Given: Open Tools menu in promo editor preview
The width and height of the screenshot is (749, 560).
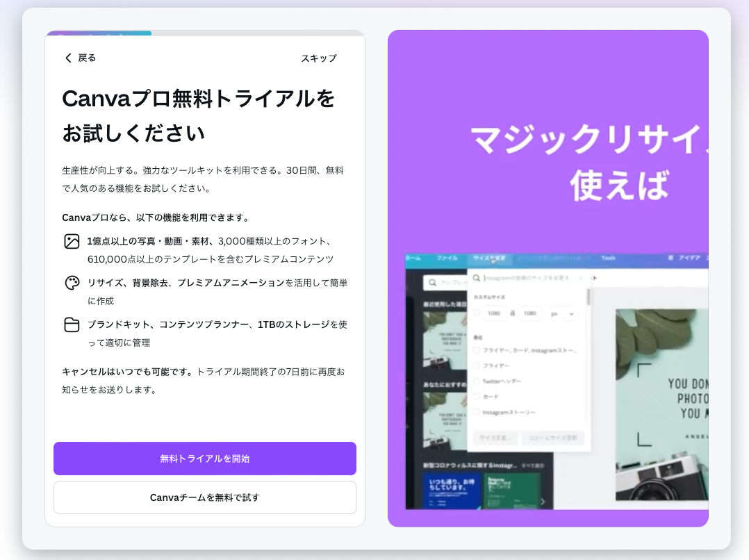Looking at the screenshot, I should [x=608, y=258].
